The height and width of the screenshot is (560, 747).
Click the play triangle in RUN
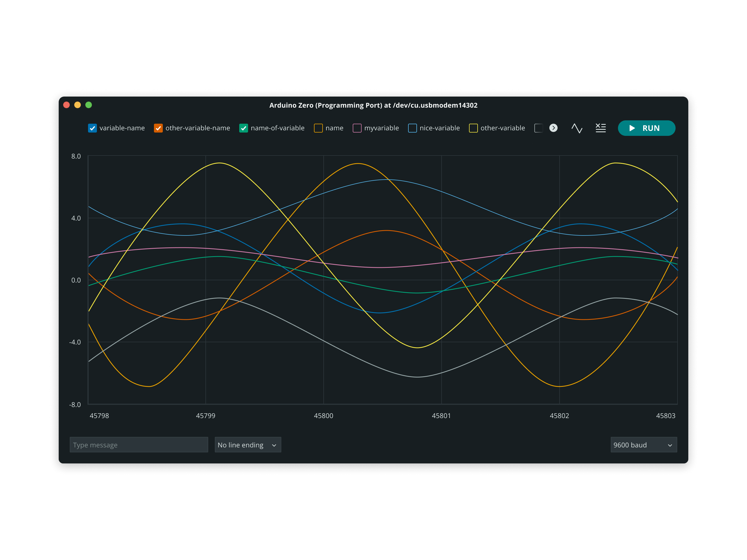(632, 128)
